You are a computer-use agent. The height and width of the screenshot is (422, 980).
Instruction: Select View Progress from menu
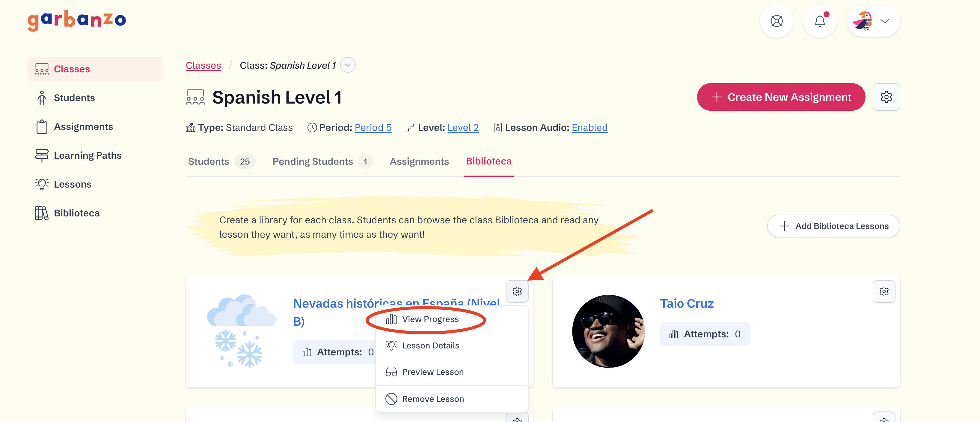(430, 319)
